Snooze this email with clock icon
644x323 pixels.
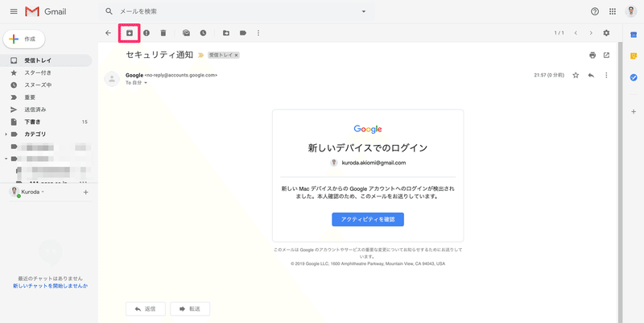(x=203, y=33)
